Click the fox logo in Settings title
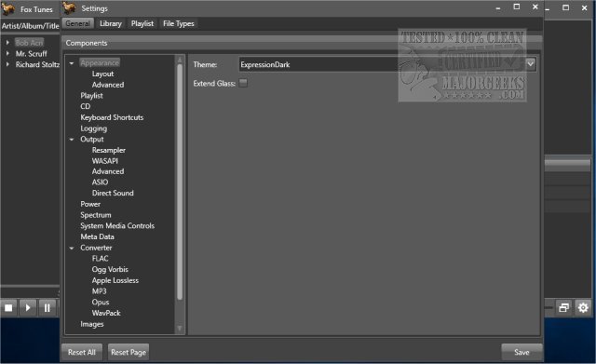Image resolution: width=596 pixels, height=364 pixels. pos(69,8)
